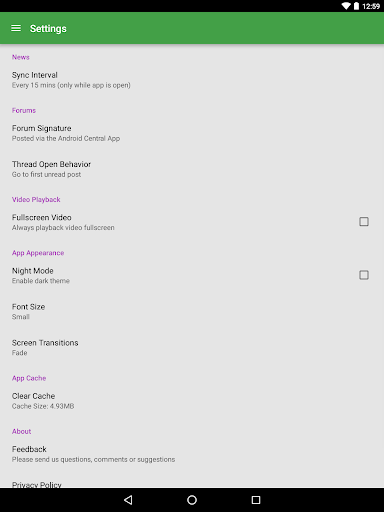Tap the clock in status bar
The image size is (384, 512).
[371, 6]
